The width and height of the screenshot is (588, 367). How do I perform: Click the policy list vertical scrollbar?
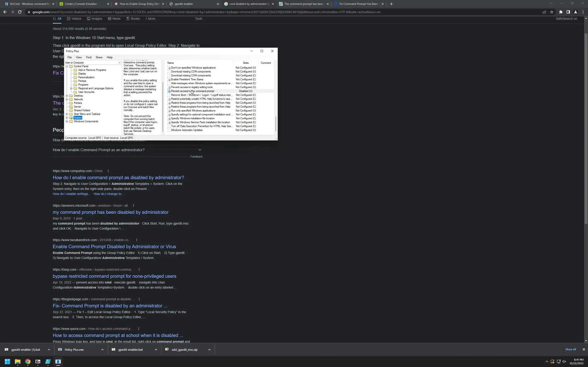click(x=276, y=124)
